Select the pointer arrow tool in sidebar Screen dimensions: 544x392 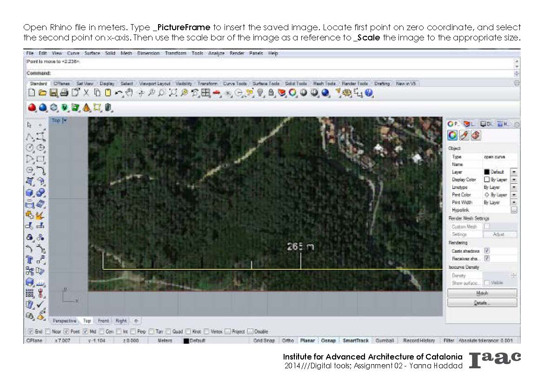(x=29, y=125)
